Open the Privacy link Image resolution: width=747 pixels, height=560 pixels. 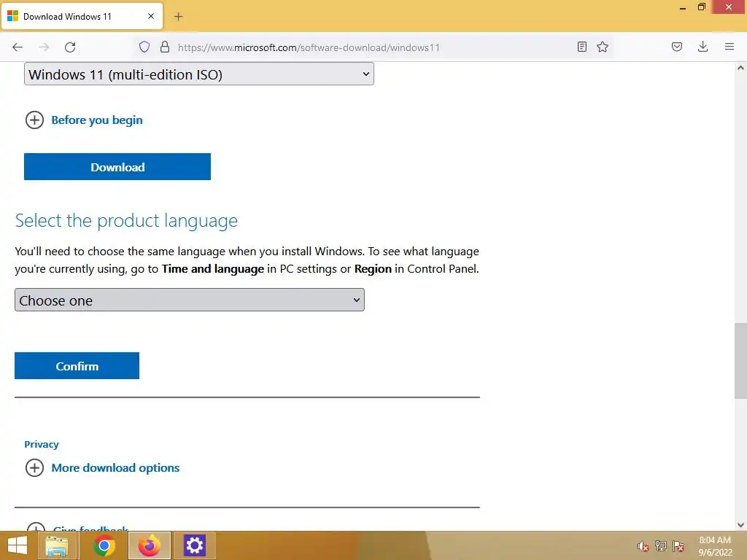click(x=42, y=444)
